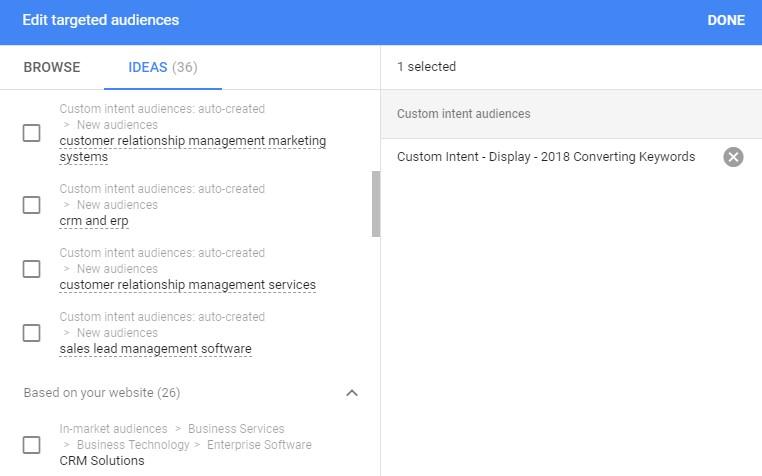762x476 pixels.
Task: Enable the sales lead management software checkbox
Action: tap(32, 333)
